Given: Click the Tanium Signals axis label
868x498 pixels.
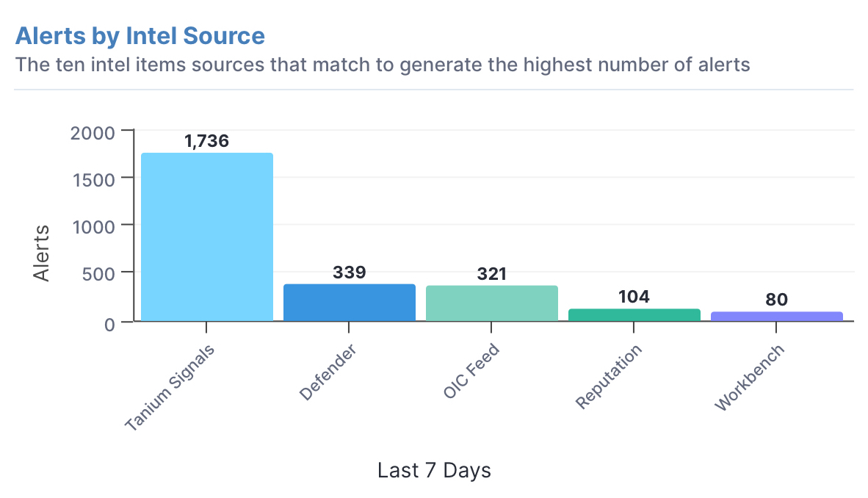Looking at the screenshot, I should (170, 388).
